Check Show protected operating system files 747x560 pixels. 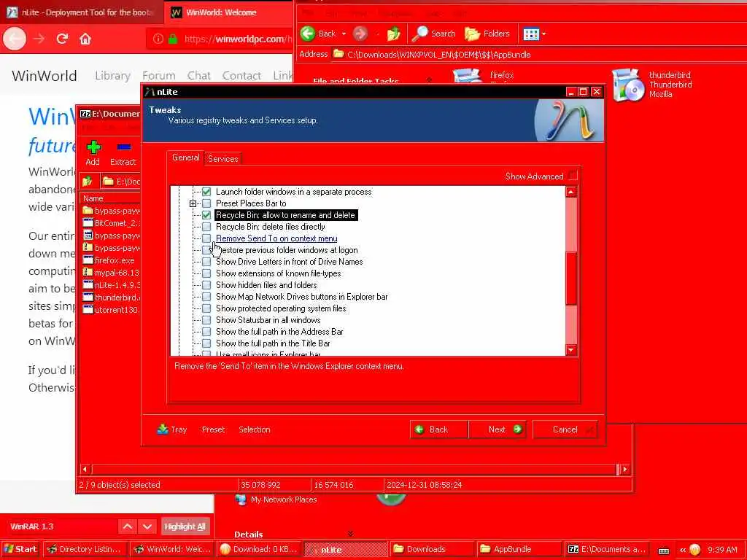206,308
